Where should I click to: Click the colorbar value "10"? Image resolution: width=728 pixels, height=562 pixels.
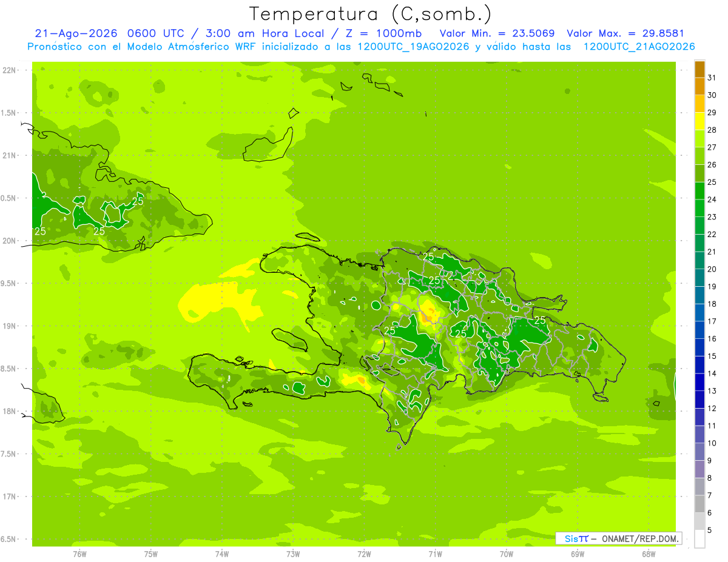712,443
